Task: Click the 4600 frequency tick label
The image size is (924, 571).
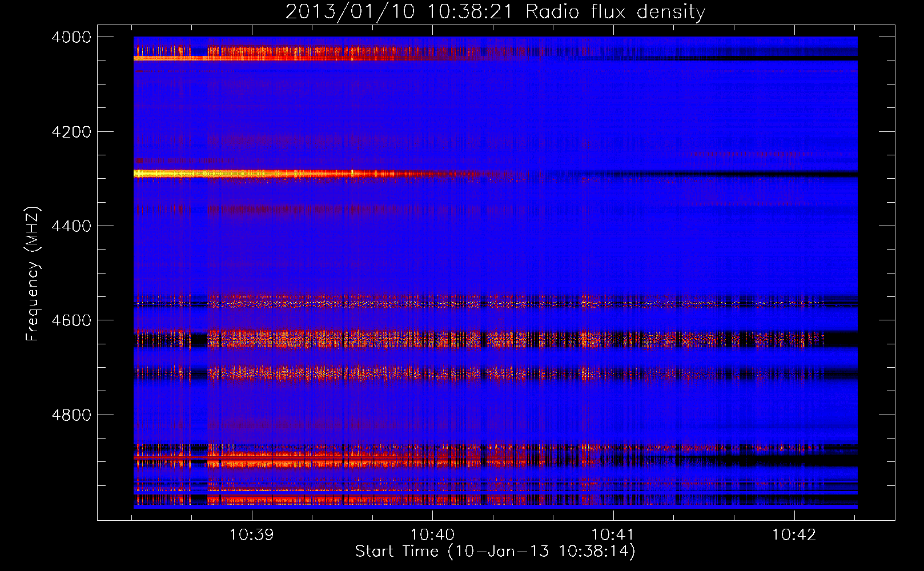Action: coord(71,320)
